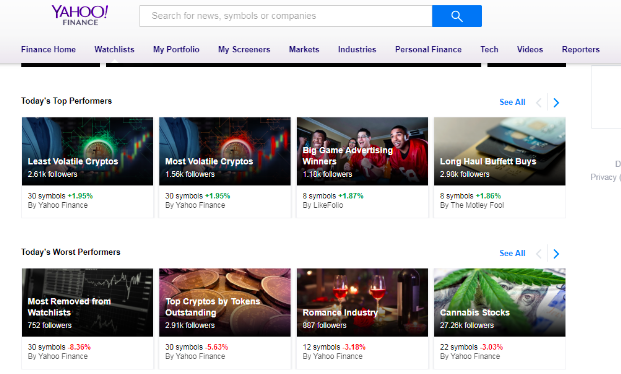Open the My Portfolio menu item
The width and height of the screenshot is (621, 374).
[x=176, y=50]
